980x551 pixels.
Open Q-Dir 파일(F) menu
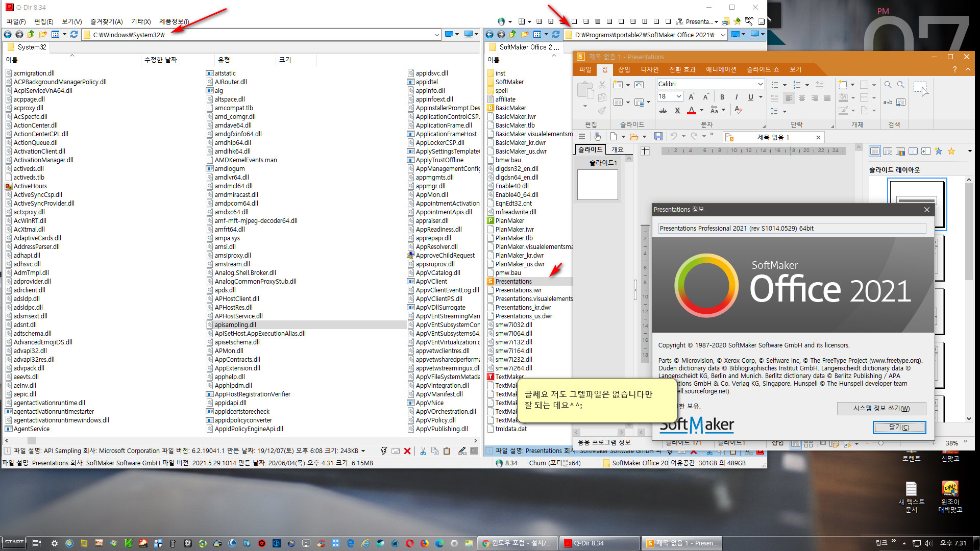[16, 21]
